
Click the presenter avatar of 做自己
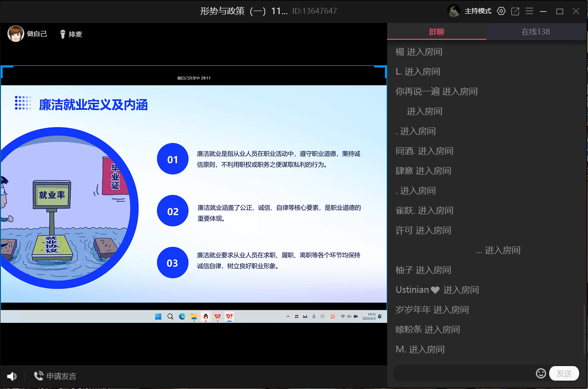pyautogui.click(x=16, y=34)
